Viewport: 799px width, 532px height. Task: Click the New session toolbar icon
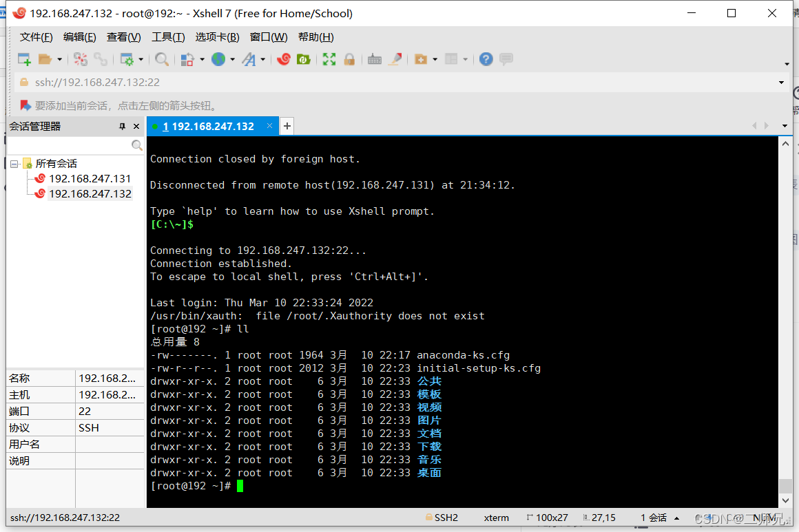click(24, 59)
